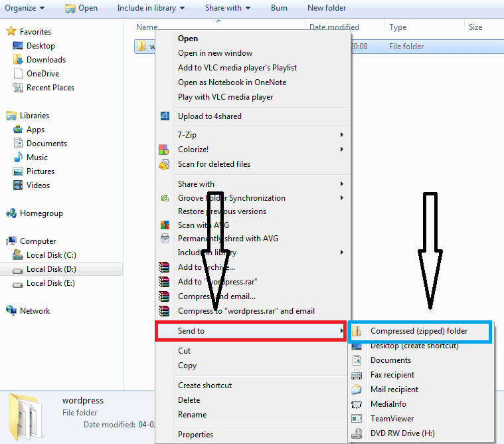The height and width of the screenshot is (444, 504).
Task: Click Computer in navigation pane
Action: click(x=38, y=241)
